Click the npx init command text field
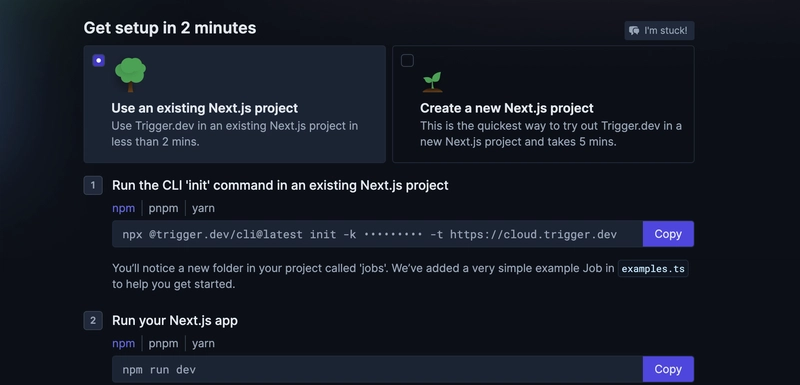Image resolution: width=800 pixels, height=385 pixels. coord(378,234)
